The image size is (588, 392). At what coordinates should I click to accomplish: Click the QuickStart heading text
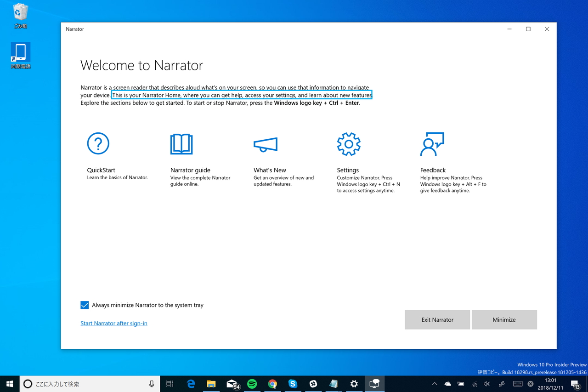click(x=101, y=170)
